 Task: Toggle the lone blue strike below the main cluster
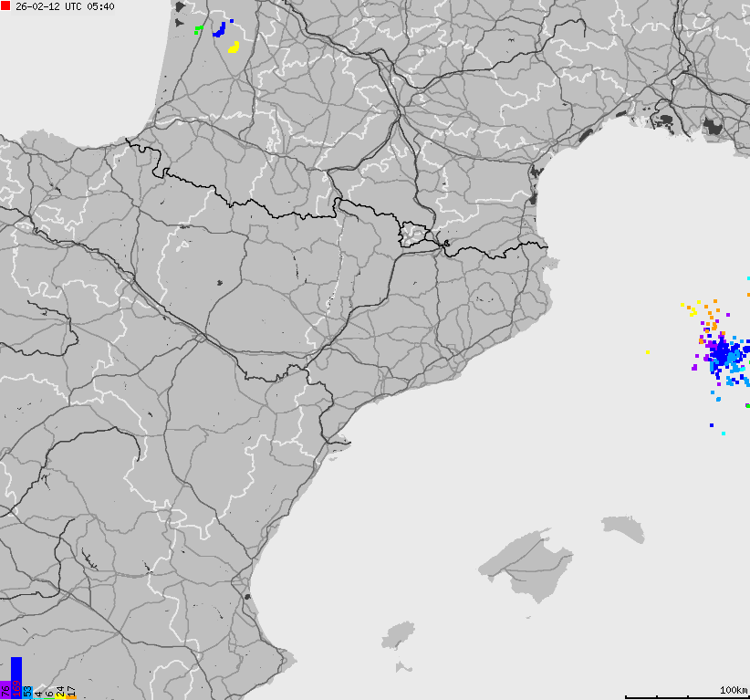(x=712, y=423)
